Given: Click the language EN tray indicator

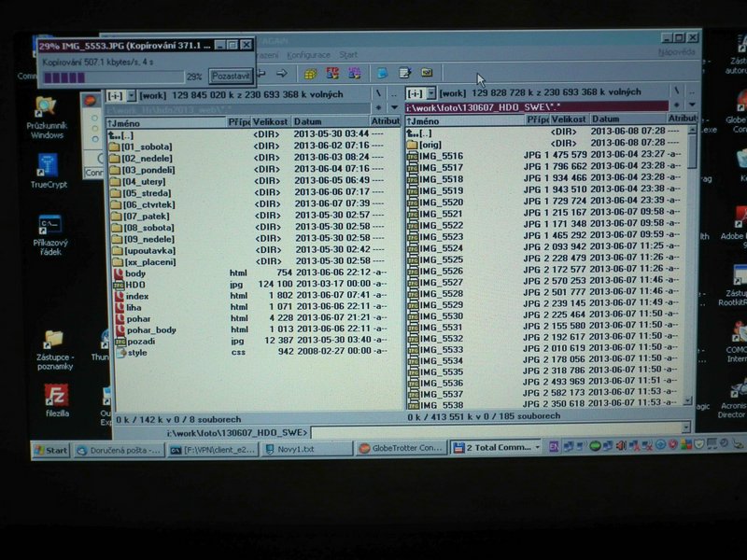Looking at the screenshot, I should coord(554,446).
